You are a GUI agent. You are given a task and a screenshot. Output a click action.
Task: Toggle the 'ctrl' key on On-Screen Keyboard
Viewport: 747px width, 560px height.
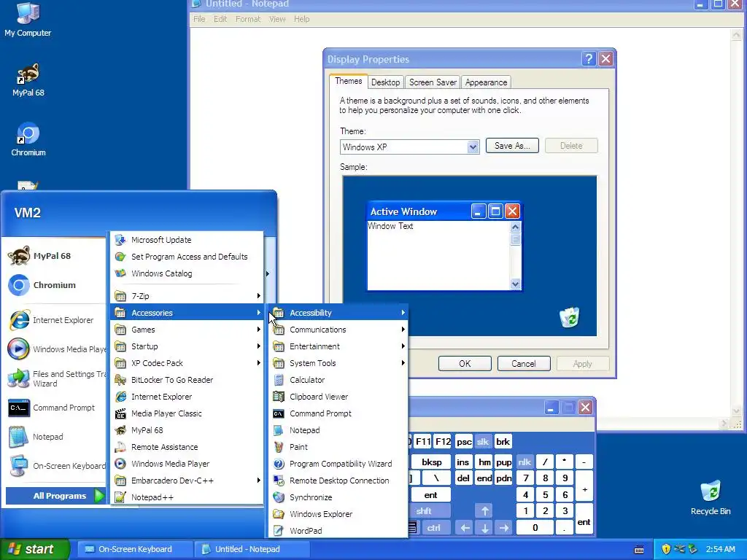(433, 528)
